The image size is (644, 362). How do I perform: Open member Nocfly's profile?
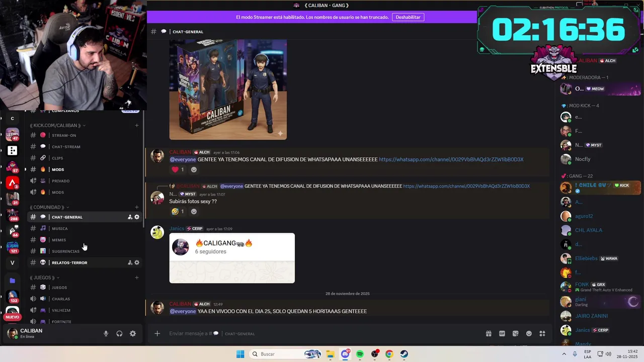[x=600, y=159]
